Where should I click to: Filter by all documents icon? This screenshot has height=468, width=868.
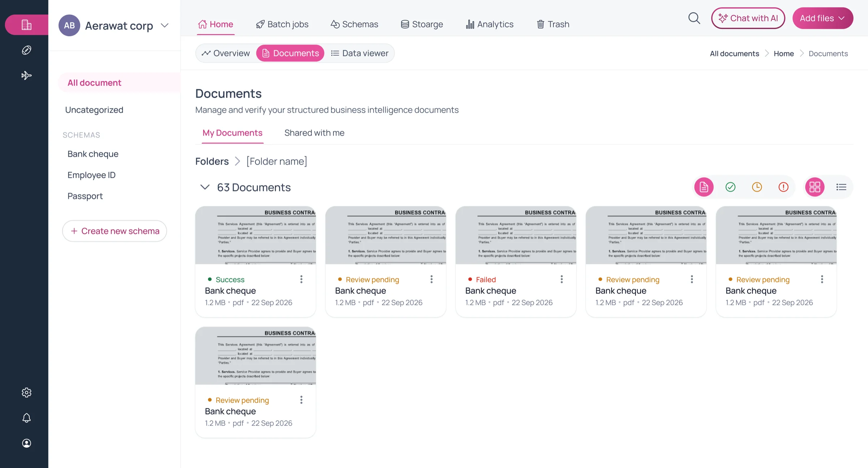pyautogui.click(x=704, y=187)
